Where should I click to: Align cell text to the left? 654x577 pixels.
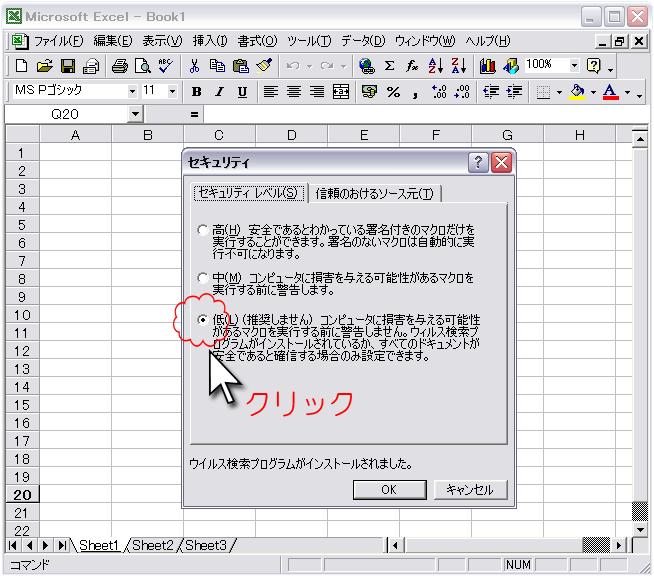[x=271, y=92]
